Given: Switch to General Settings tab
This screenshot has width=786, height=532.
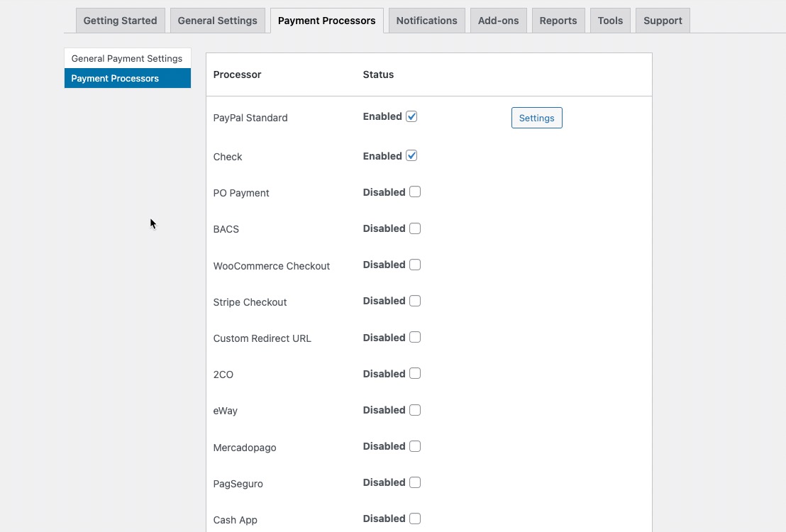Looking at the screenshot, I should (217, 21).
